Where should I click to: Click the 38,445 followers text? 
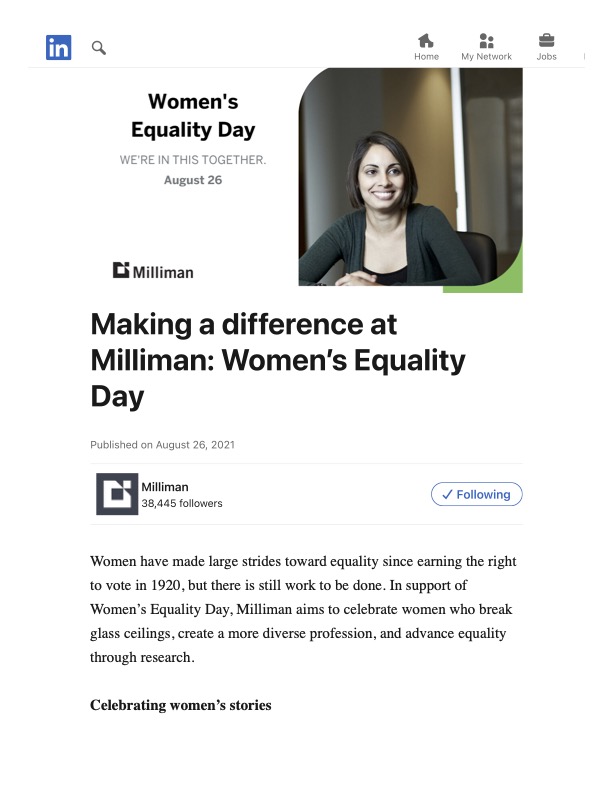click(x=181, y=503)
